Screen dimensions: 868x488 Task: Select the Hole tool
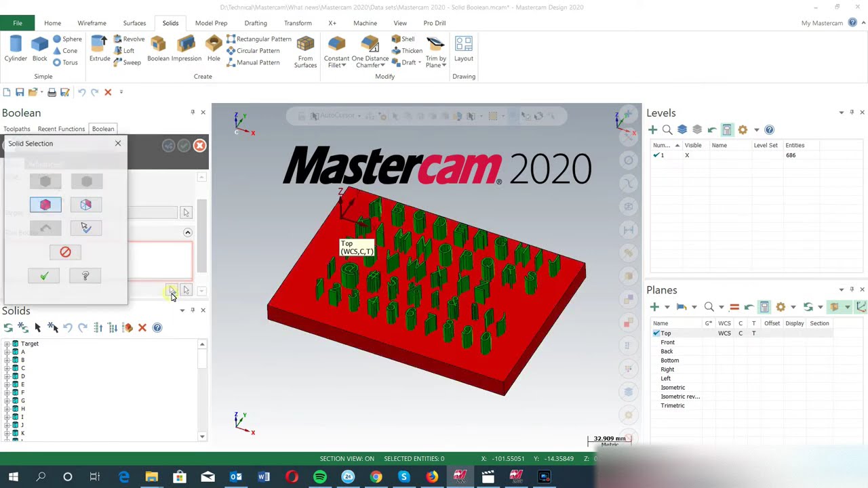pyautogui.click(x=214, y=49)
